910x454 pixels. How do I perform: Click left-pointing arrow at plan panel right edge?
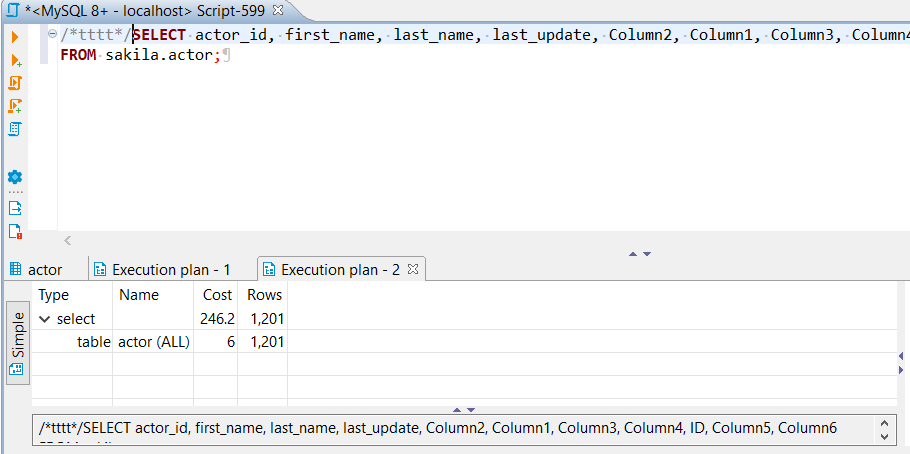click(x=901, y=356)
